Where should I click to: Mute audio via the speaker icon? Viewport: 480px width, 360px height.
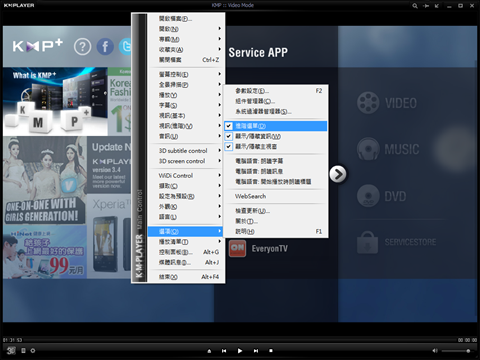coord(435,351)
